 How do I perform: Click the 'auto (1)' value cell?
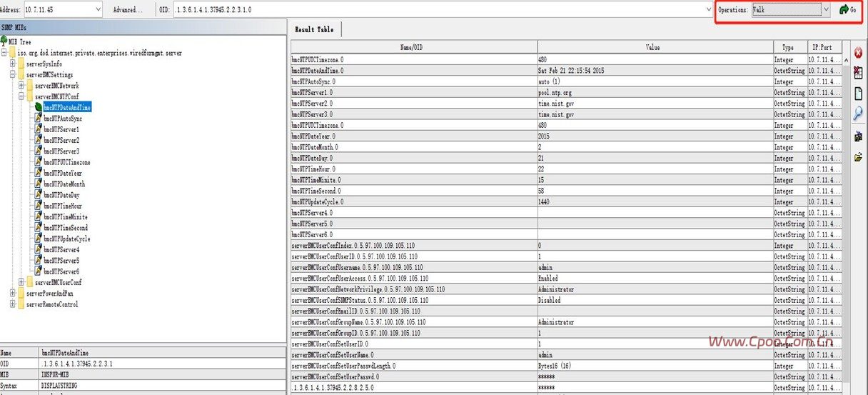coord(655,82)
